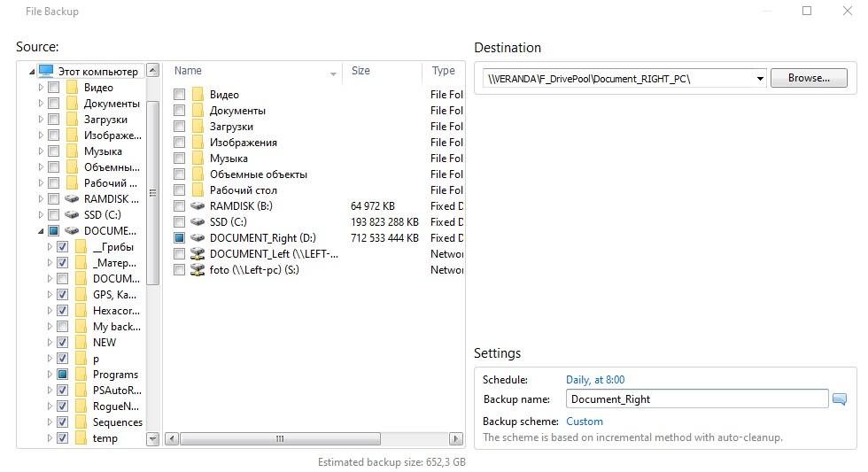Open the Daily, at 8:00 schedule link
This screenshot has width=868, height=472.
(595, 380)
